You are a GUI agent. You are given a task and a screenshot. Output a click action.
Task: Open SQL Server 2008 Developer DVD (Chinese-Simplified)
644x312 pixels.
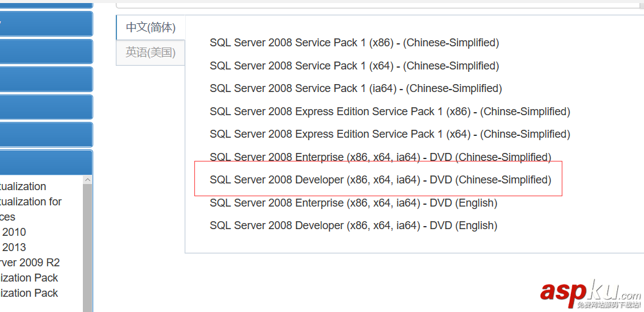click(380, 180)
